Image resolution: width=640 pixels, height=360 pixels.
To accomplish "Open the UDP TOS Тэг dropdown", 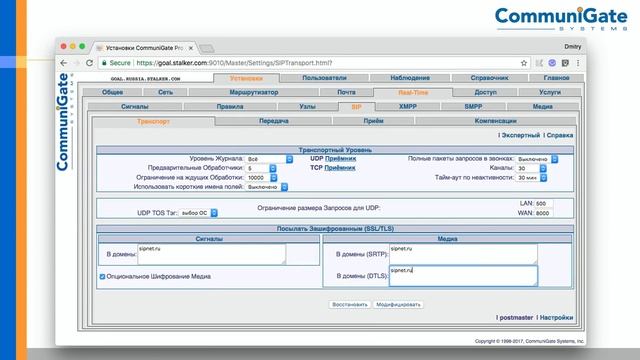I will coord(198,213).
